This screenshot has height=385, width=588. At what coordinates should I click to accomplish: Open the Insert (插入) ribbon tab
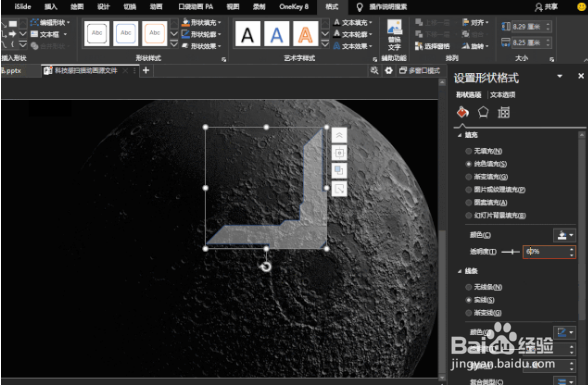tap(51, 7)
